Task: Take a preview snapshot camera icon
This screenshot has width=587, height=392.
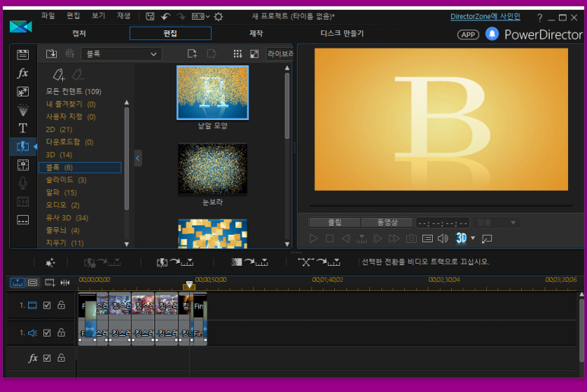Action: [x=412, y=239]
